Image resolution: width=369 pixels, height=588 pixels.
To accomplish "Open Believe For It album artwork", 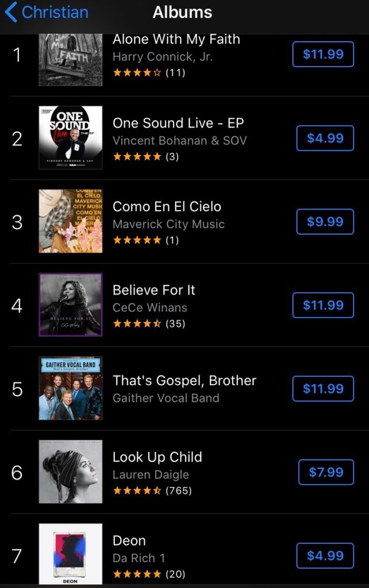I will pos(71,304).
